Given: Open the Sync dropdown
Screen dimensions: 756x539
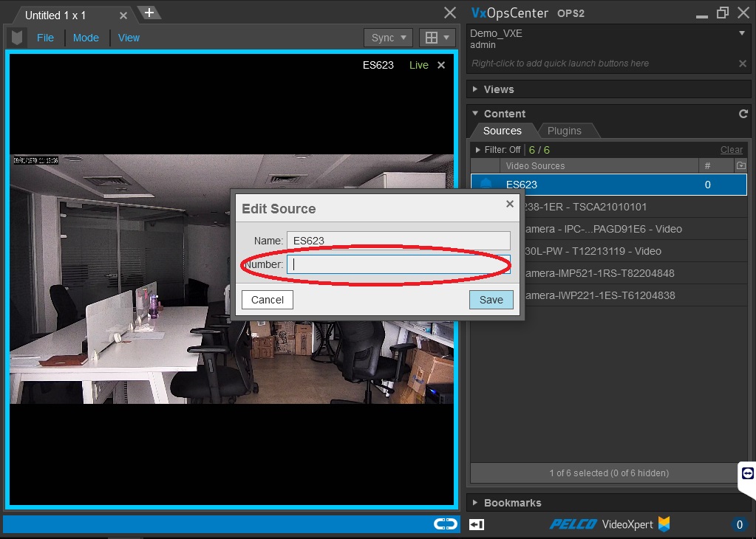Looking at the screenshot, I should [388, 38].
